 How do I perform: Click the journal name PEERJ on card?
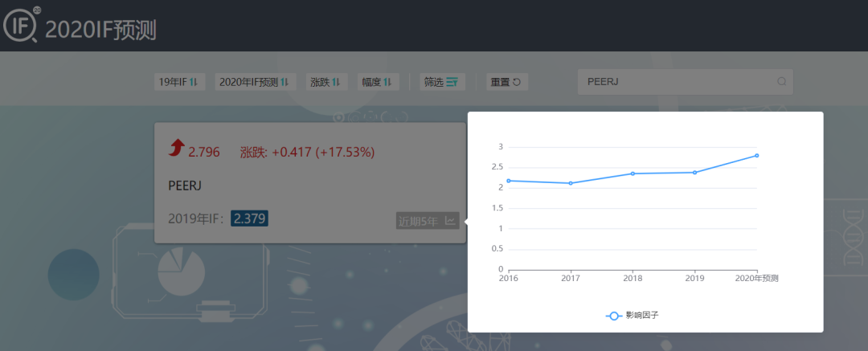coord(185,186)
